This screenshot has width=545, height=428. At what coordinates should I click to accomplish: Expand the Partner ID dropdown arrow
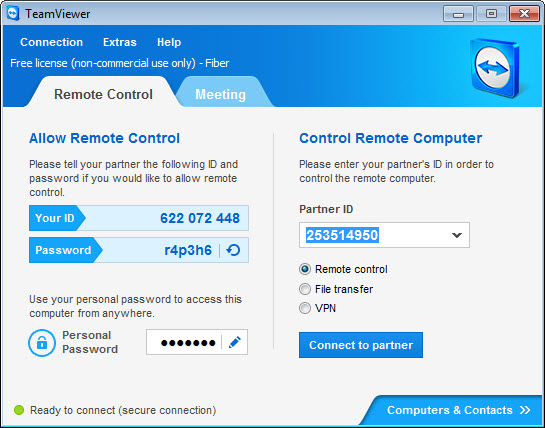coord(457,235)
